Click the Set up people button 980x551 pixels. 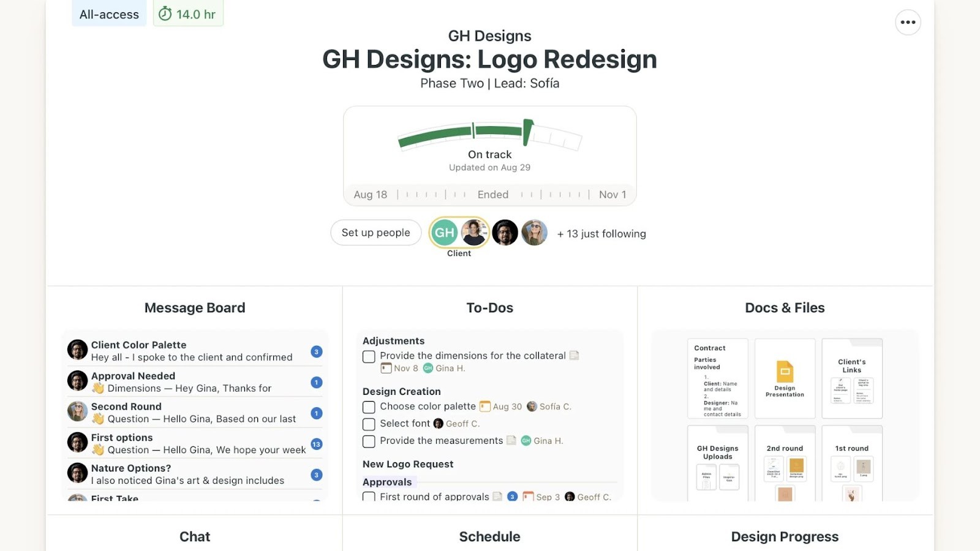coord(375,232)
